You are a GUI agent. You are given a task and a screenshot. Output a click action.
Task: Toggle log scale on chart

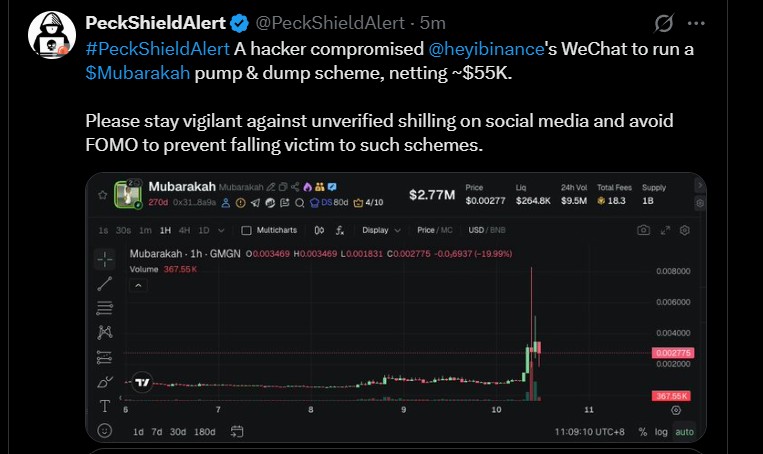(x=662, y=432)
